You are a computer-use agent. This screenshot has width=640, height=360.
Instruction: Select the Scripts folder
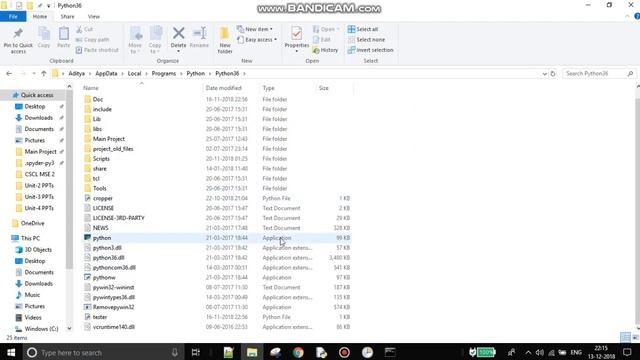[101, 159]
